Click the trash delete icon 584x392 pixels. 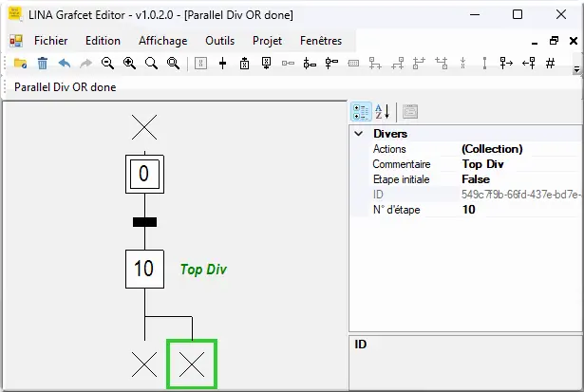coord(43,64)
